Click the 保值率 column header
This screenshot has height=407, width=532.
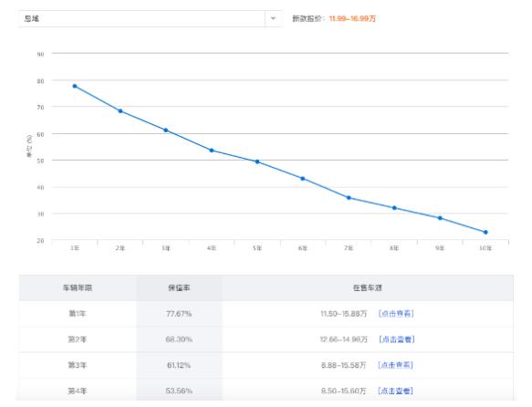pyautogui.click(x=179, y=288)
